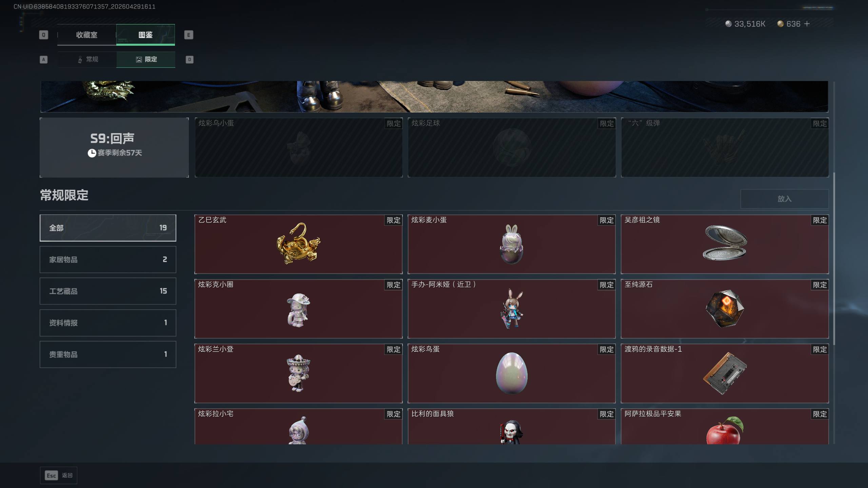Click the plus icon beside 636 currency
The image size is (868, 488).
[807, 24]
